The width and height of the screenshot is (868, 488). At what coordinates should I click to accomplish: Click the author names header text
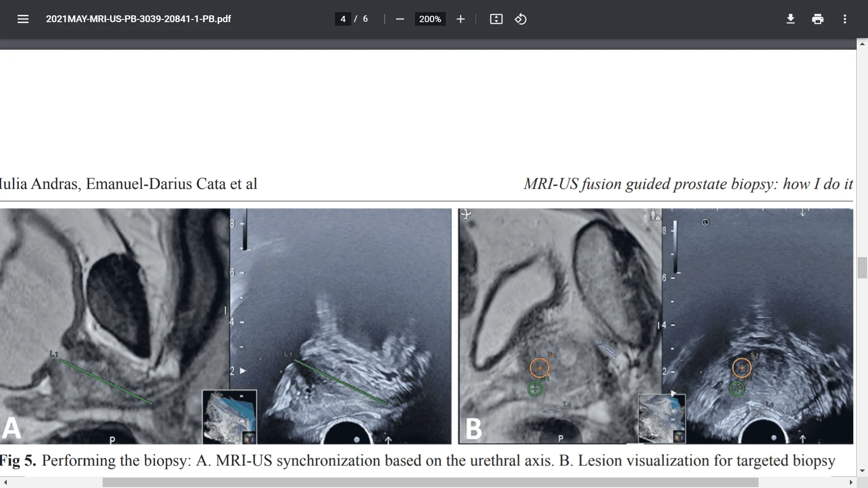tap(128, 184)
